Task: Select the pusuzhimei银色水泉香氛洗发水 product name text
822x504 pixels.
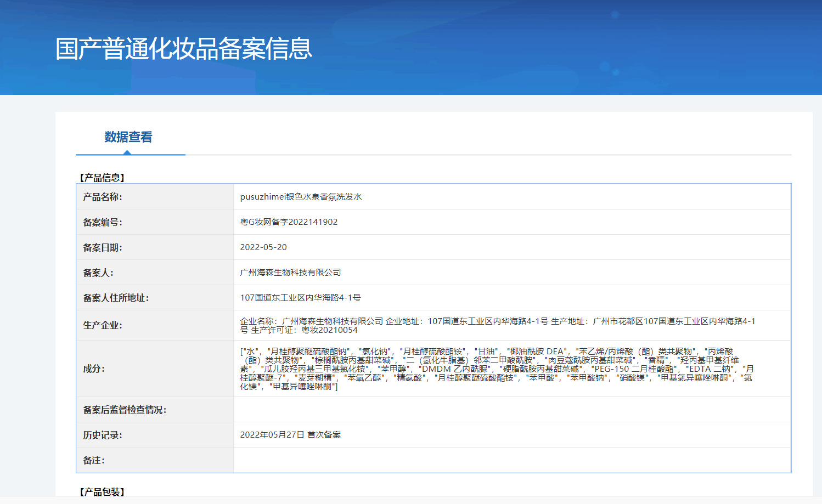Action: pyautogui.click(x=301, y=197)
